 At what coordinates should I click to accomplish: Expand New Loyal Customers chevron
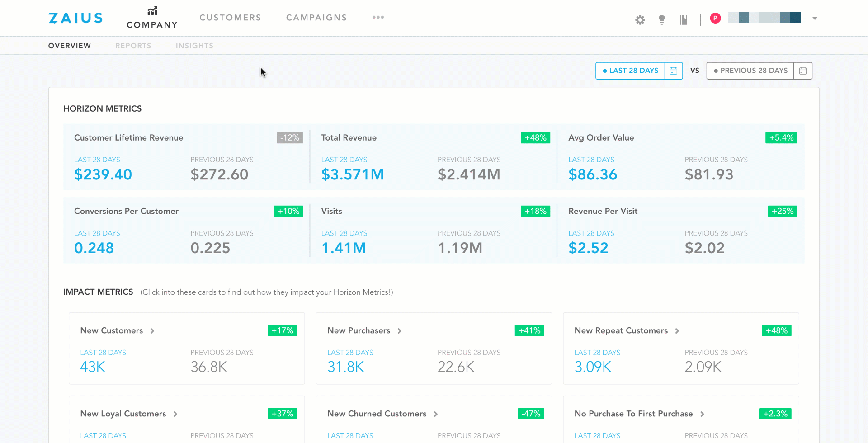175,414
